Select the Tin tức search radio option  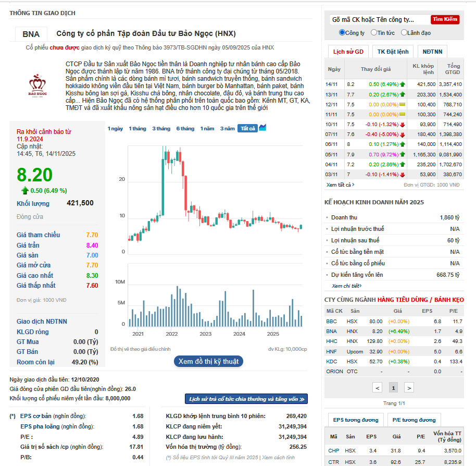(374, 32)
